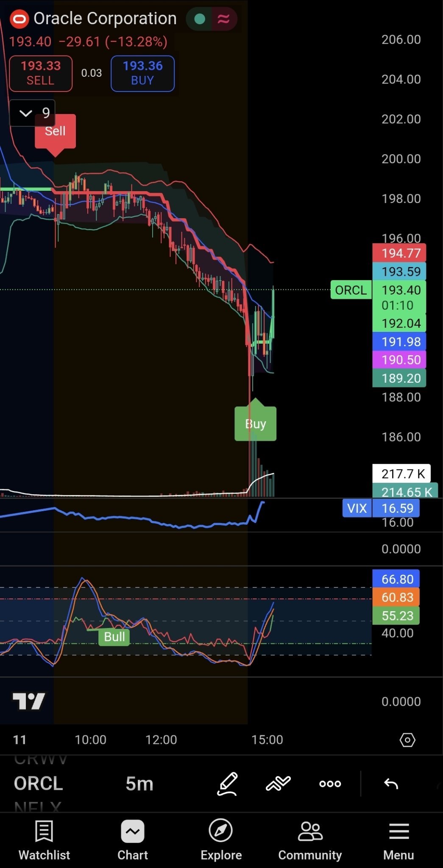Image resolution: width=443 pixels, height=868 pixels.
Task: Tap the 186.00 price scale label
Action: tap(401, 437)
